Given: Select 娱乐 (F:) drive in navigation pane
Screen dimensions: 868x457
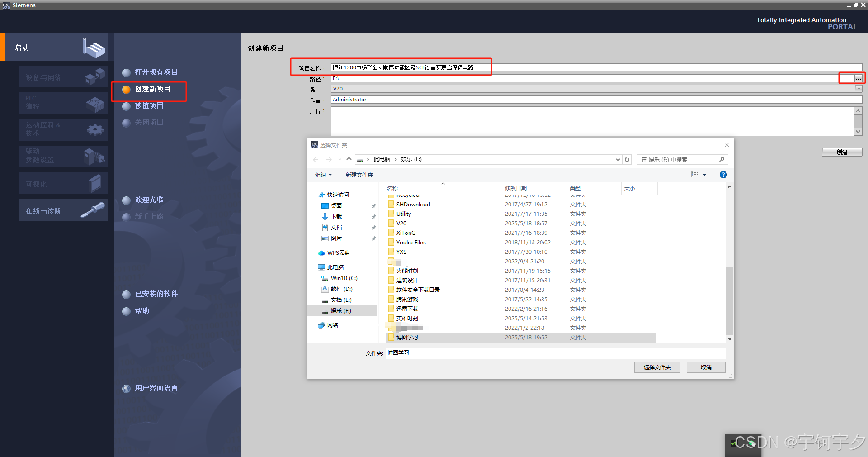Looking at the screenshot, I should click(x=342, y=311).
